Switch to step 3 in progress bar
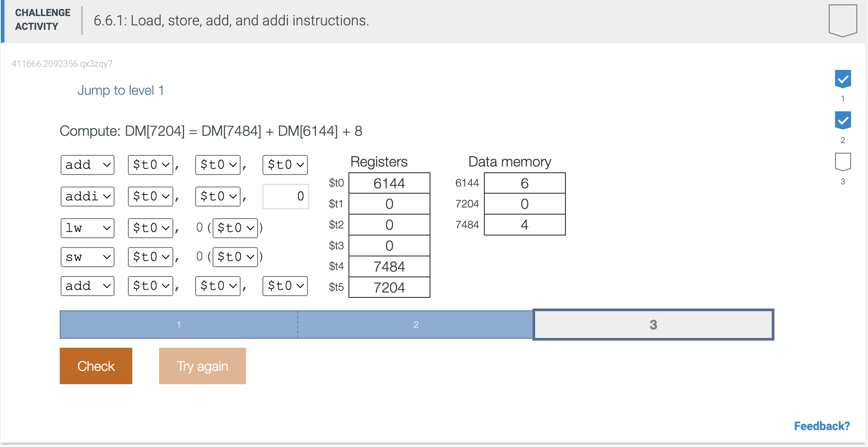The height and width of the screenshot is (447, 868). 653,325
